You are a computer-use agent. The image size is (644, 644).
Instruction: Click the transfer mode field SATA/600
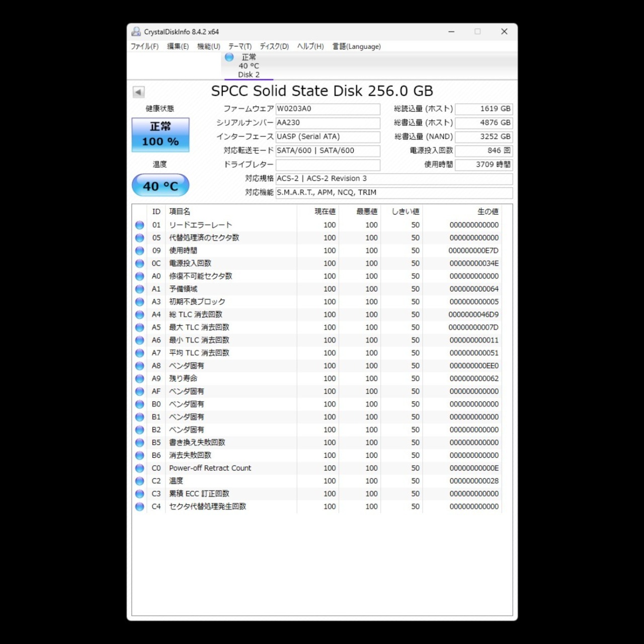coord(328,150)
